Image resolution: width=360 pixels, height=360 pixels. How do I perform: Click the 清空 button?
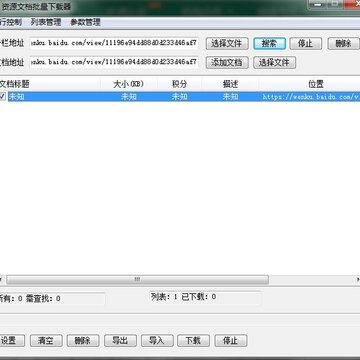pos(46,341)
